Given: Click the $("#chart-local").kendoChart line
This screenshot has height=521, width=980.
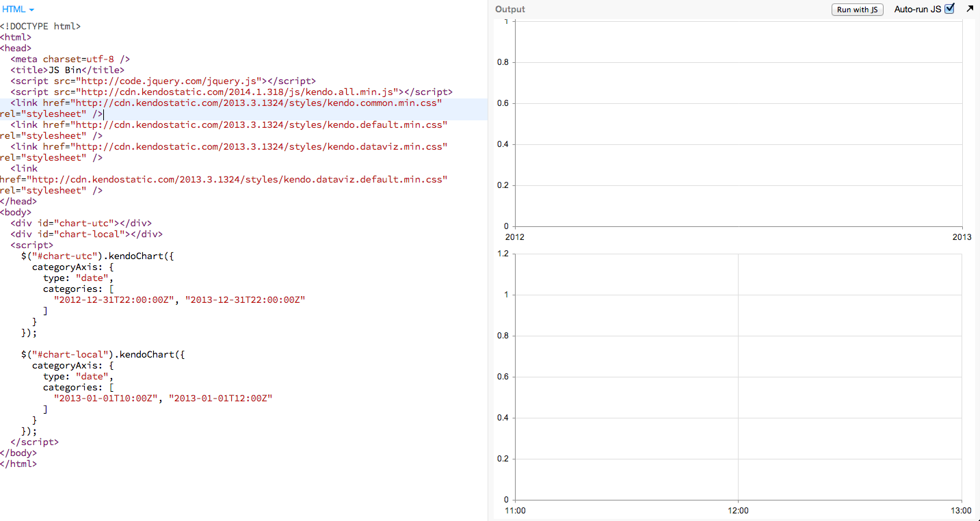Looking at the screenshot, I should click(103, 354).
